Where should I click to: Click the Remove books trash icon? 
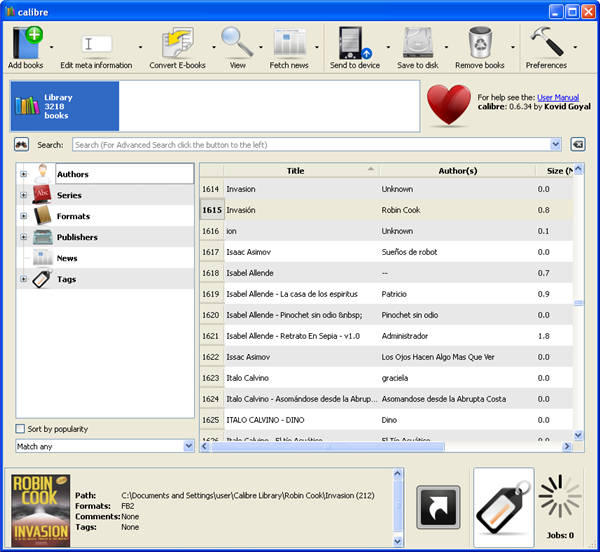coord(480,44)
